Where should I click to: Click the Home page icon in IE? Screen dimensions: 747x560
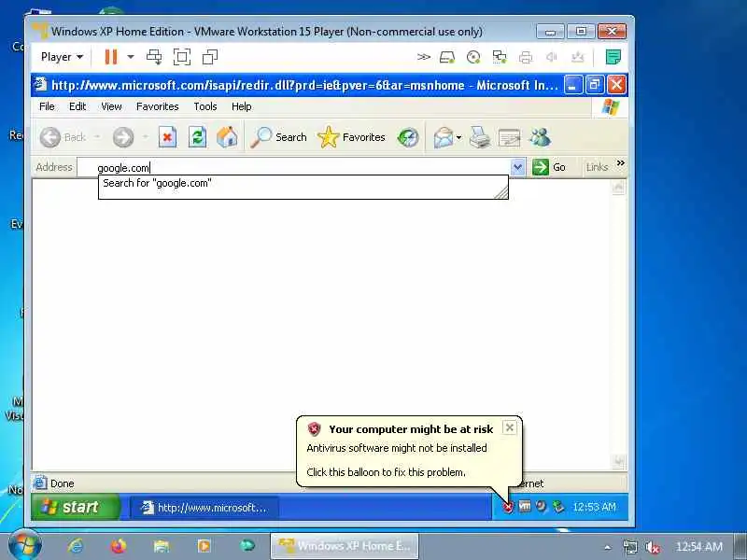tap(227, 137)
